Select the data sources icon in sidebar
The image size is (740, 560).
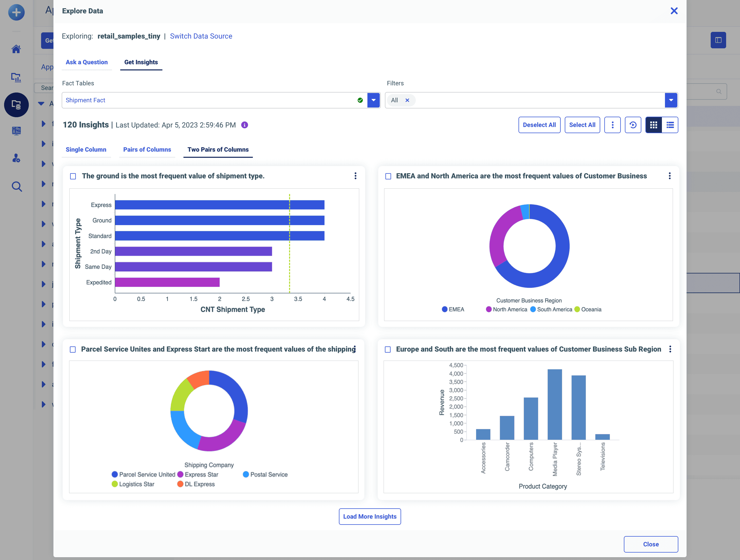(x=16, y=105)
